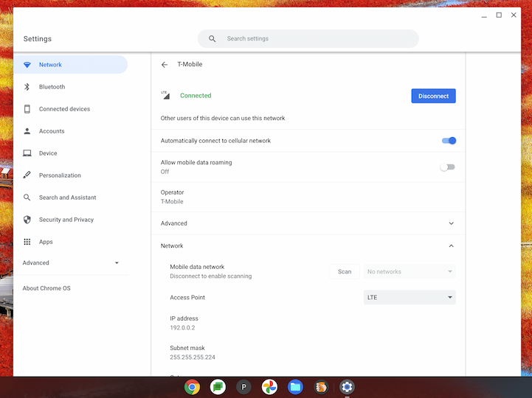532x398 pixels.
Task: Select Network in the sidebar
Action: pyautogui.click(x=71, y=65)
